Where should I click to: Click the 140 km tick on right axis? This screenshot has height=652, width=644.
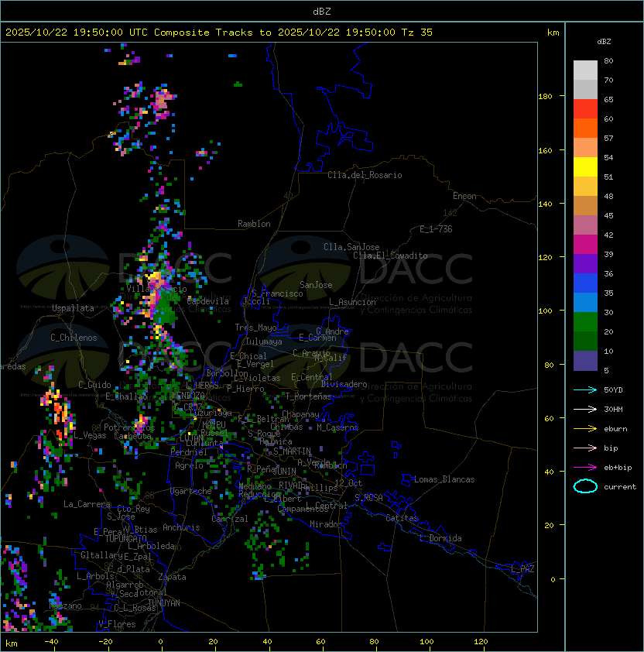(545, 204)
